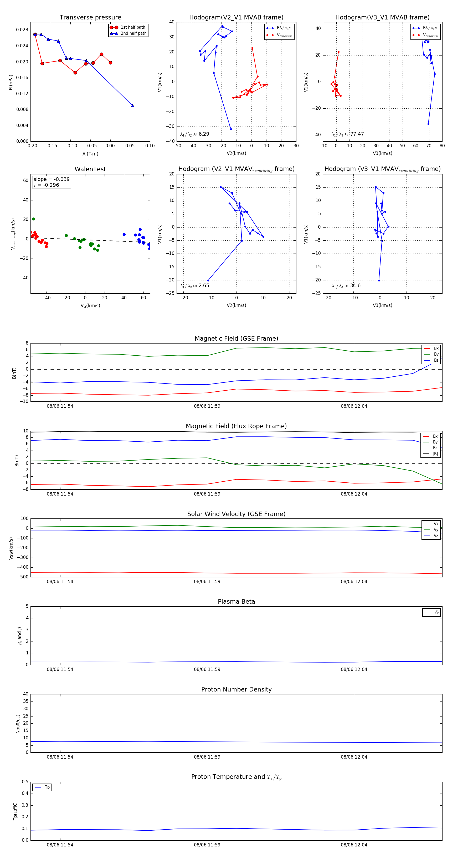
Task: Click the 'Hodogram(V3_V1 MVAB frame)' title
Action: (382, 18)
